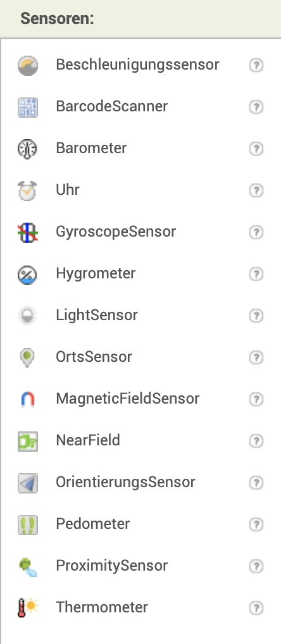Click the BarcodeScanner QR icon
281x644 pixels.
pos(27,107)
